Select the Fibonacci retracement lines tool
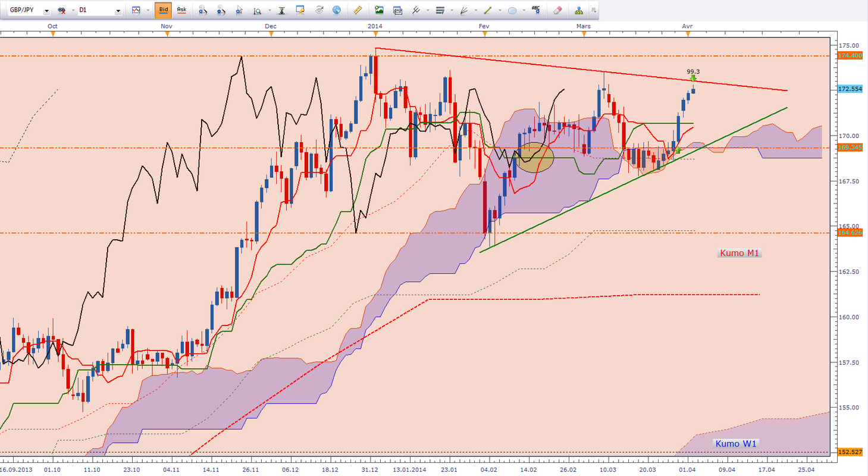The image size is (868, 476). pos(440,10)
